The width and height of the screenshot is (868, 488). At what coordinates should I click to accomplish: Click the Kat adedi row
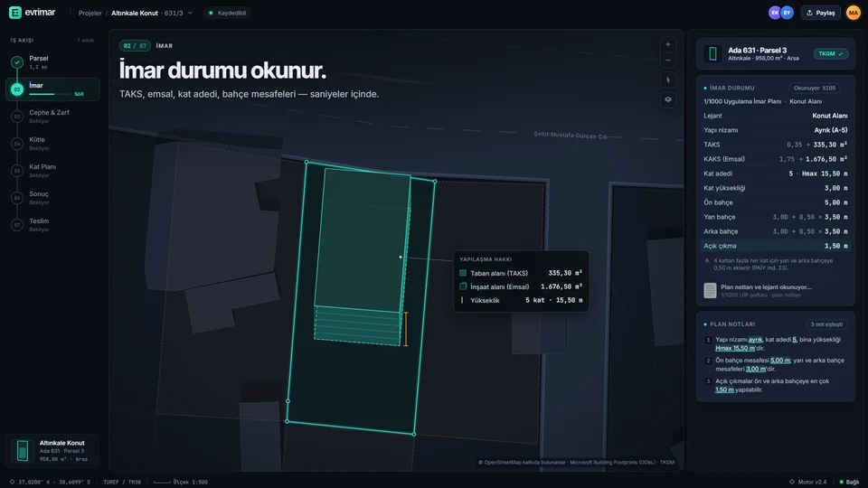[x=775, y=174]
